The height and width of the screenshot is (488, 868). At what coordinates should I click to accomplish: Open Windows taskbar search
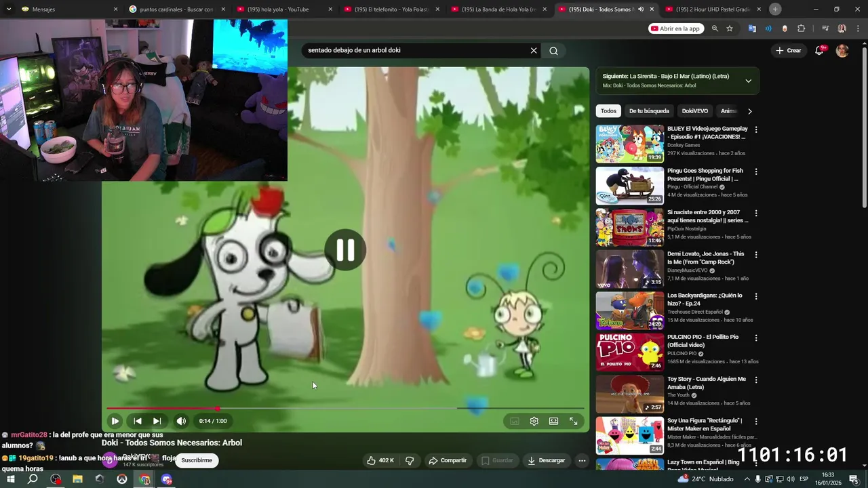(x=33, y=479)
